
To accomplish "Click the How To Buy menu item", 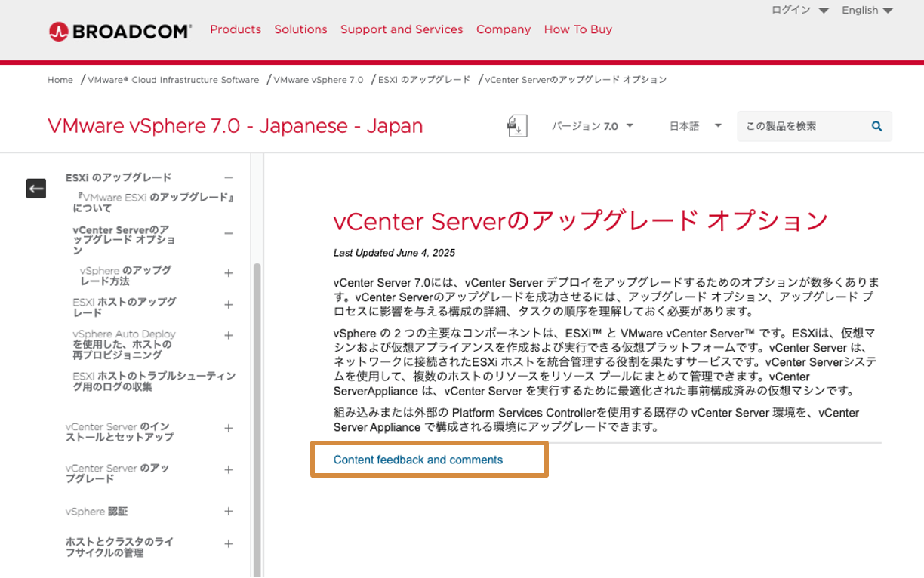I will click(x=577, y=29).
